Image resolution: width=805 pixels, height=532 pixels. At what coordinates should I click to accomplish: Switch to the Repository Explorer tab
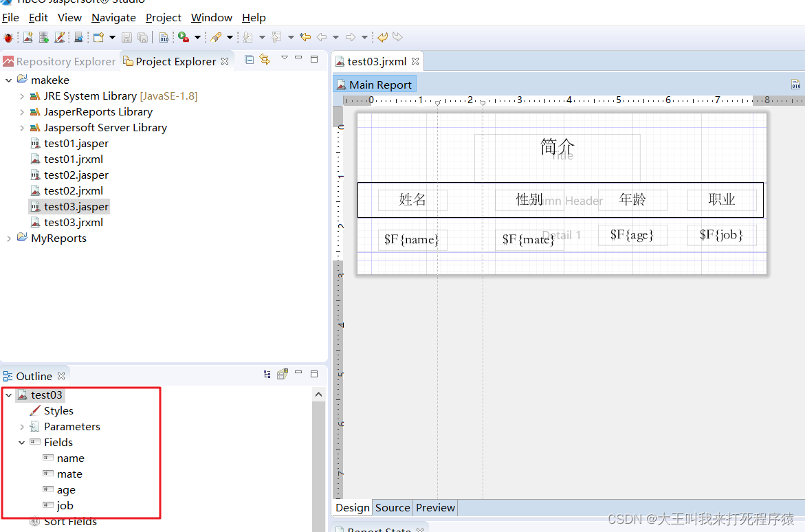pos(60,61)
